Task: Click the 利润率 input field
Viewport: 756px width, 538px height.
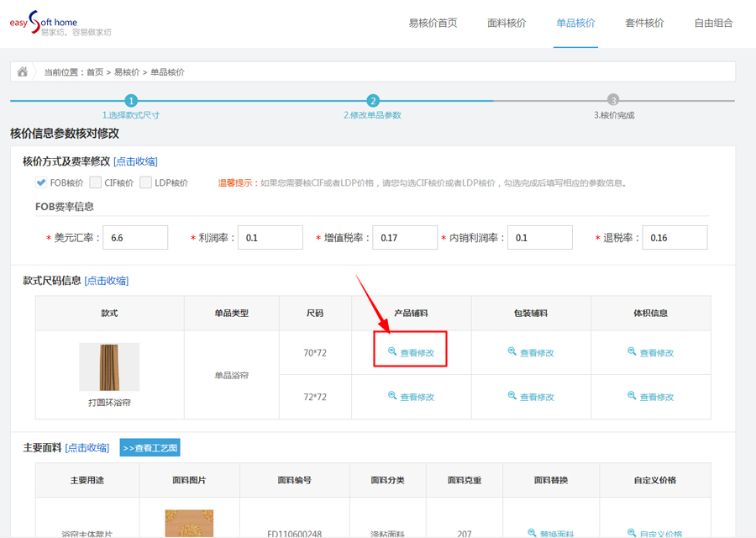Action: pyautogui.click(x=270, y=237)
